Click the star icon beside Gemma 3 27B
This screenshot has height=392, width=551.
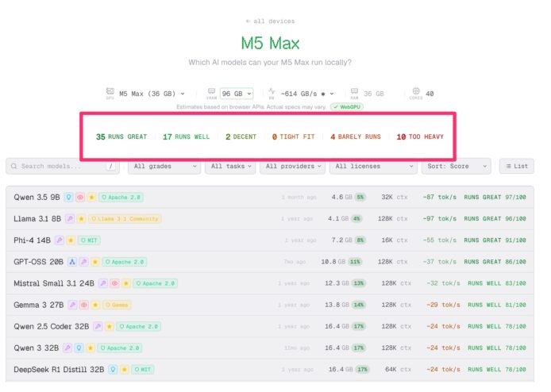(95, 305)
